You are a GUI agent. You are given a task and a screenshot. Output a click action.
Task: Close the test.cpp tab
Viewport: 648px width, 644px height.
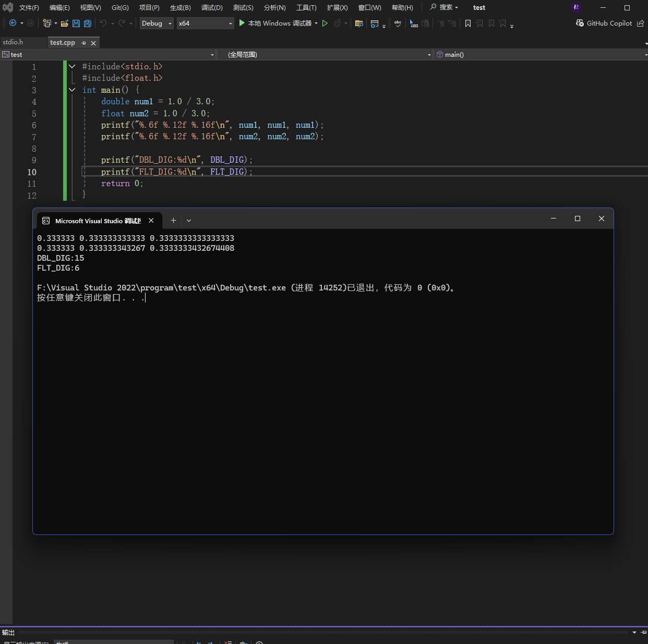93,43
